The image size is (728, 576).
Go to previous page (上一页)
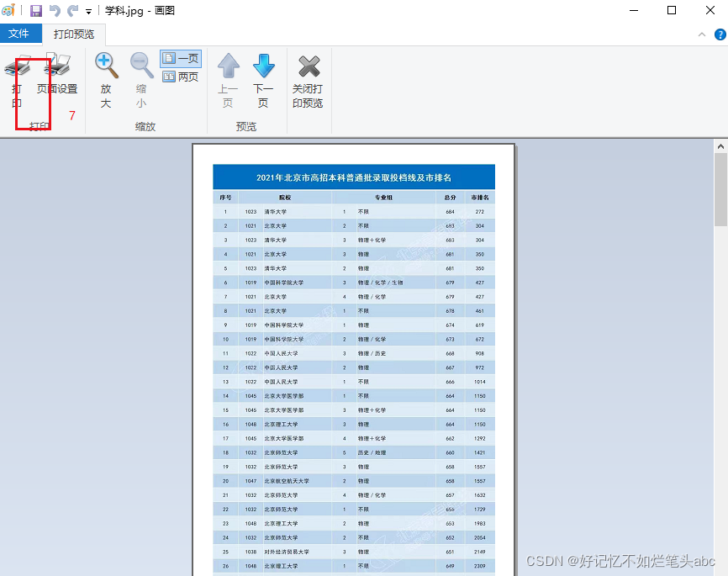tap(228, 80)
